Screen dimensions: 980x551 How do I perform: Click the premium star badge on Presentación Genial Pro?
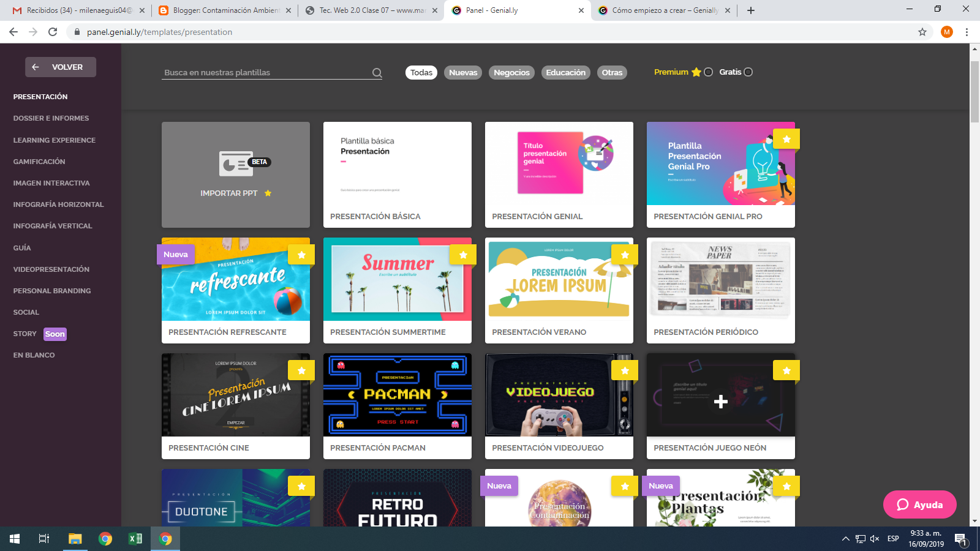(786, 139)
